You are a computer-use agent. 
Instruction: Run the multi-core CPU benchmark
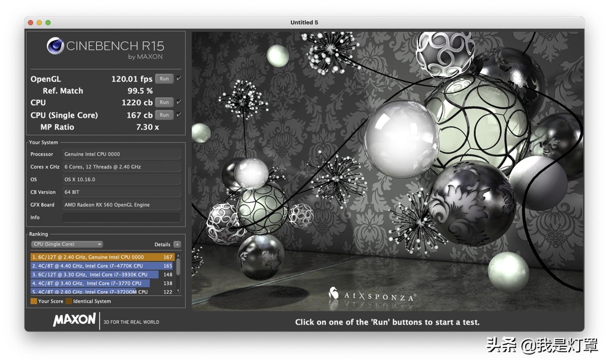pos(164,102)
